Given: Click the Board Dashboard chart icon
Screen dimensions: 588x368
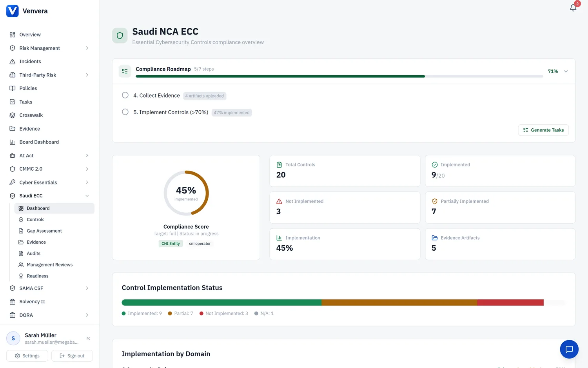Looking at the screenshot, I should tap(13, 142).
